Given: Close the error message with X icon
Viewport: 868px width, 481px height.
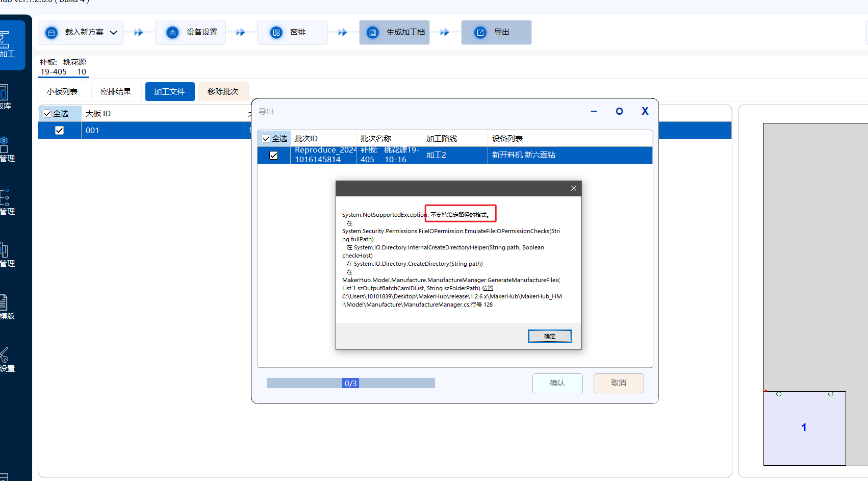Looking at the screenshot, I should pos(574,188).
